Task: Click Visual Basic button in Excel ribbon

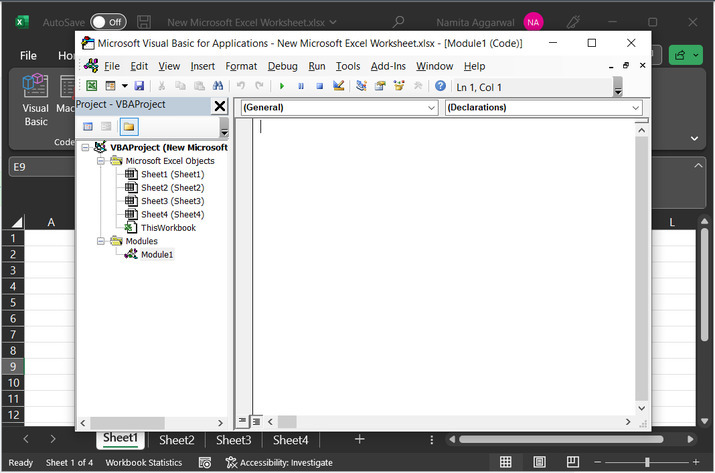Action: click(36, 100)
